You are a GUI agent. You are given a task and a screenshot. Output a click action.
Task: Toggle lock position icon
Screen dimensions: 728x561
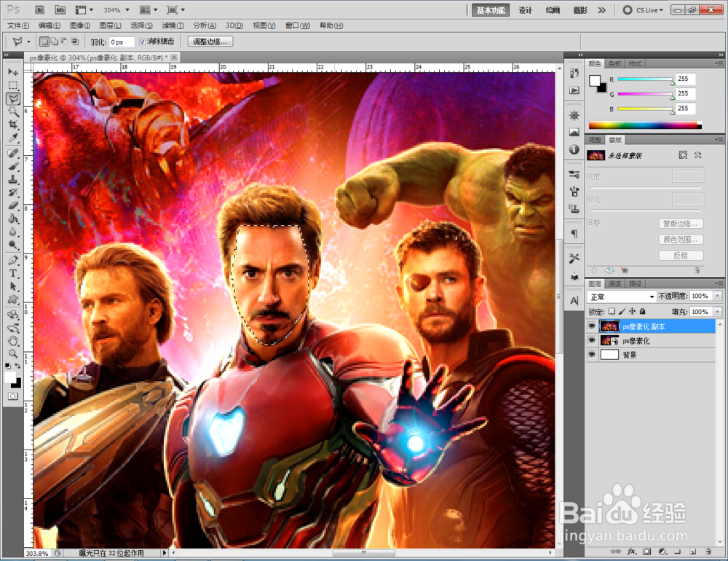point(633,311)
